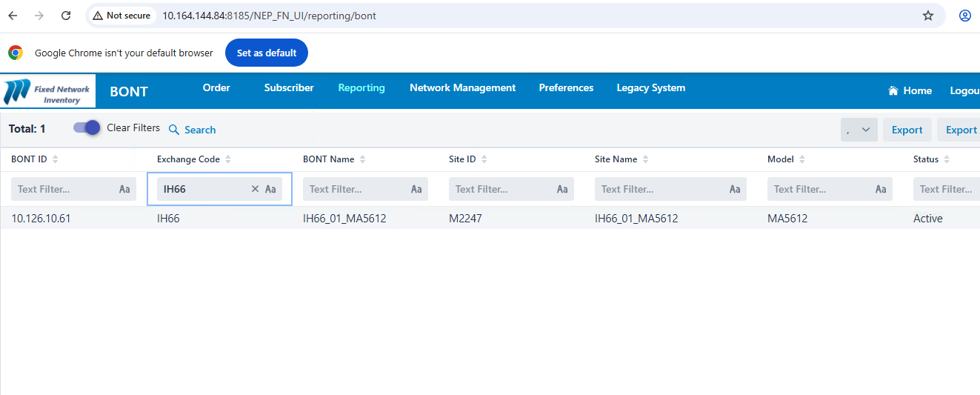Click the Home icon in header
Screen dimensions: 980x395
click(893, 91)
